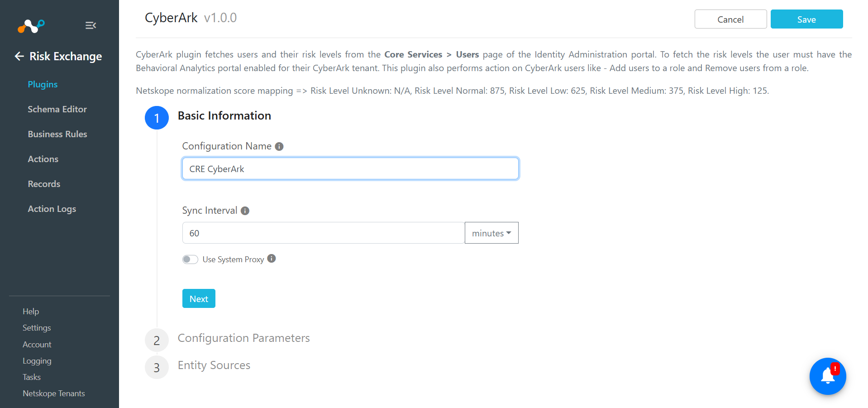Go to Business Rules section
This screenshot has width=868, height=408.
[57, 134]
